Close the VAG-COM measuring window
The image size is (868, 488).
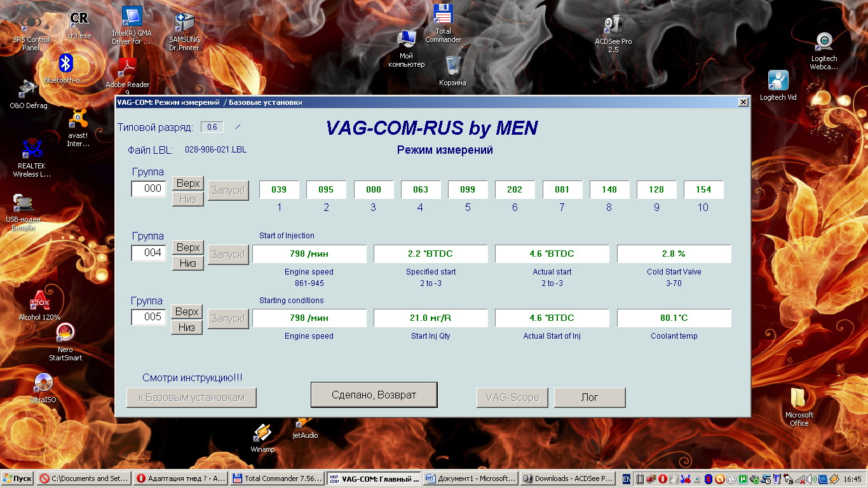pyautogui.click(x=743, y=102)
